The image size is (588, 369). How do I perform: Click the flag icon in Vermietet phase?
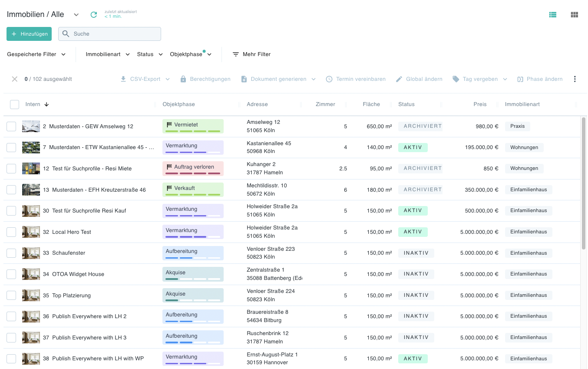pos(169,125)
